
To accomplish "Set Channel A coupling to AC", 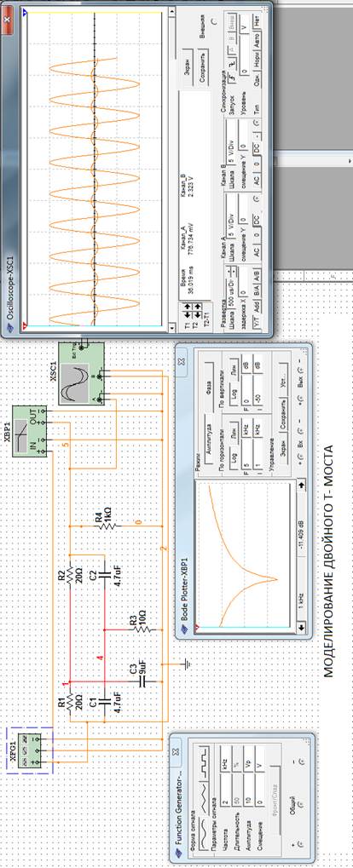I will pyautogui.click(x=257, y=251).
